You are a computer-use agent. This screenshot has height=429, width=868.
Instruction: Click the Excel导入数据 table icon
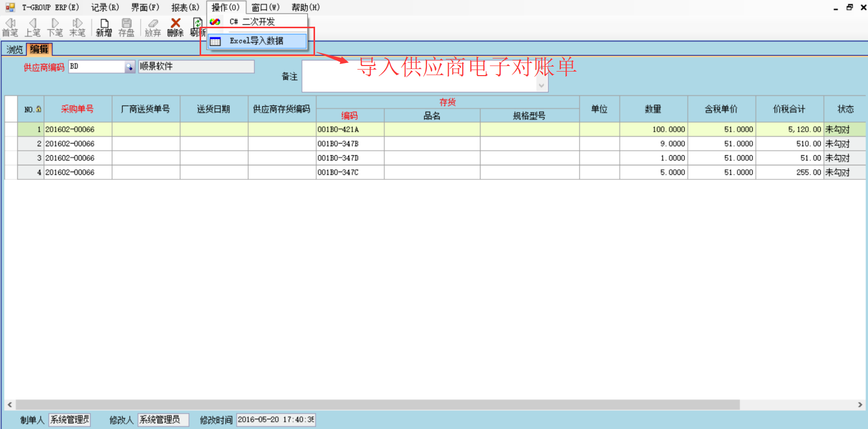point(215,41)
